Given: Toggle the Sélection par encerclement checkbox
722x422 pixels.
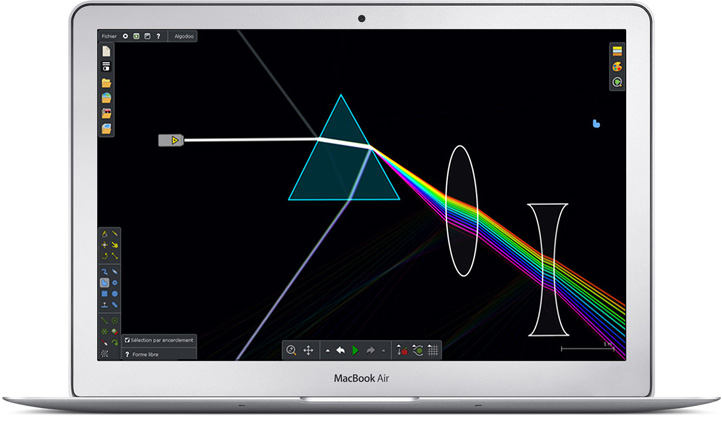Looking at the screenshot, I should coord(128,341).
